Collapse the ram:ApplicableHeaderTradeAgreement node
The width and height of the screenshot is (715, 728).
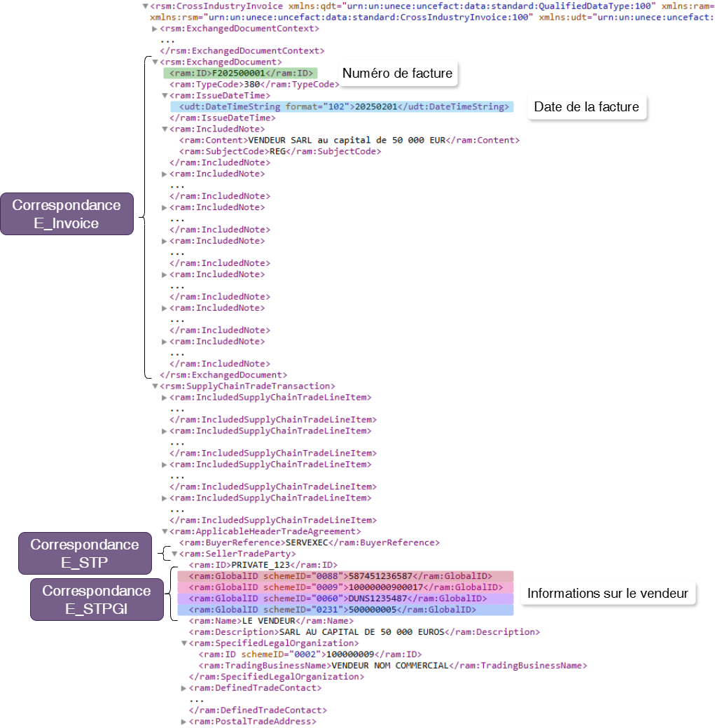[x=165, y=532]
